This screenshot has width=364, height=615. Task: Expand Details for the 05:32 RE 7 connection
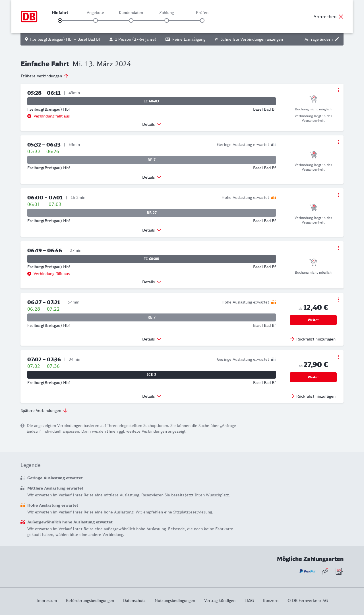152,177
